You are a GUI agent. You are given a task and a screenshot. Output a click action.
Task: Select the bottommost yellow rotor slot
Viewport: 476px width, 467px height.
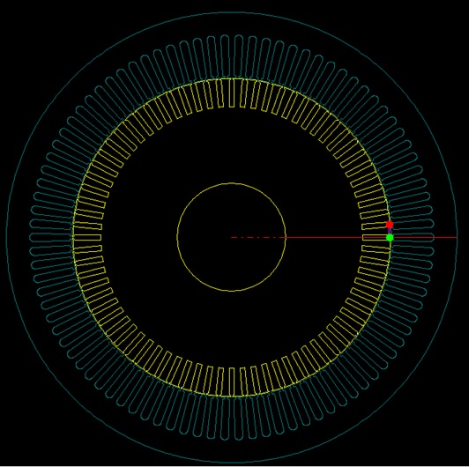tap(232, 382)
